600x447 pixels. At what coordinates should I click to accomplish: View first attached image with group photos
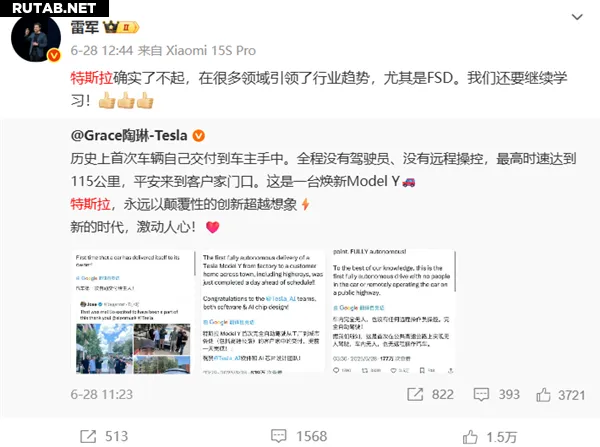tap(133, 312)
